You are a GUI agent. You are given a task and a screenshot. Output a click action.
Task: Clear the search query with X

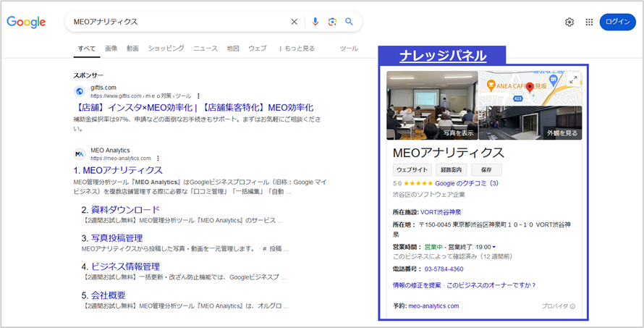(x=294, y=22)
